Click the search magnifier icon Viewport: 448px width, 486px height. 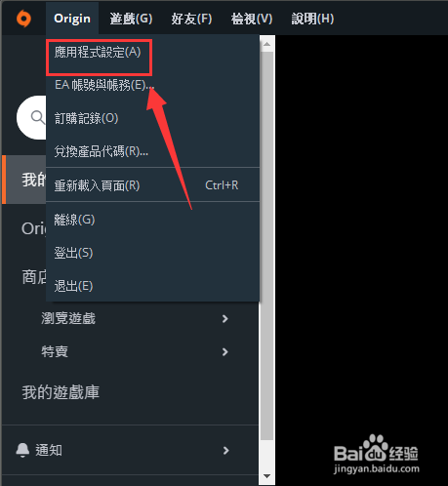38,117
